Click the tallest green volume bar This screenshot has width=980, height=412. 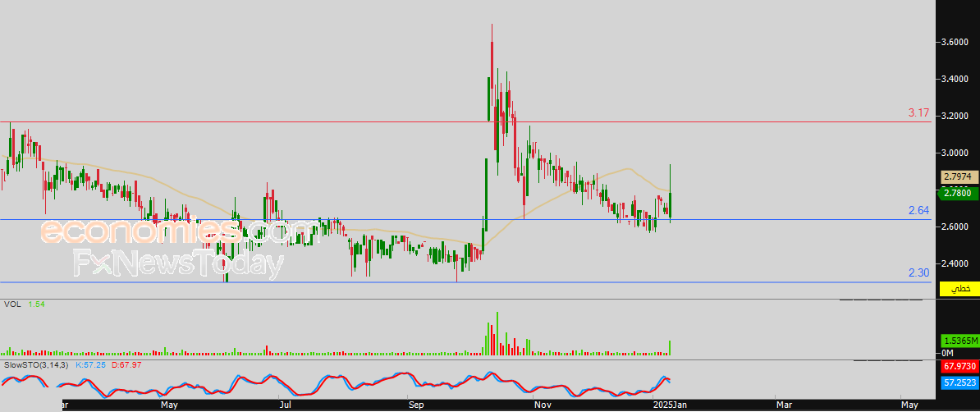(x=497, y=334)
